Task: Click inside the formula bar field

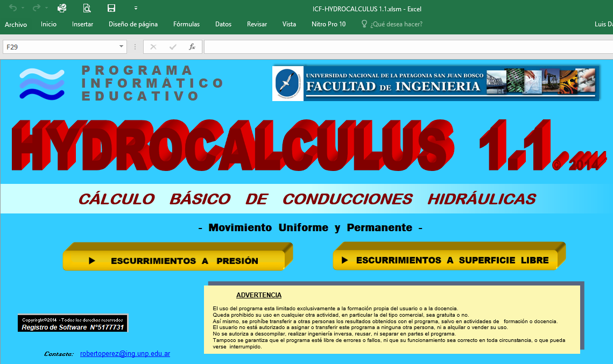Action: (x=408, y=47)
